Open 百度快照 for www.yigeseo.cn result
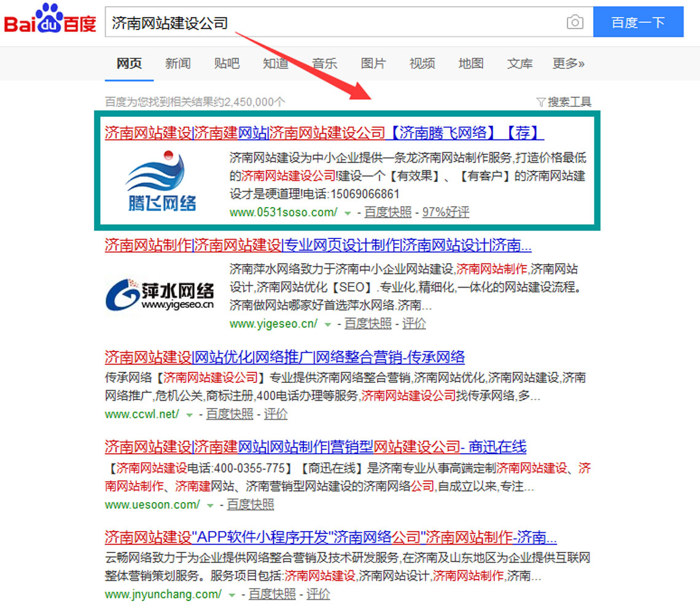The image size is (700, 609). (368, 323)
